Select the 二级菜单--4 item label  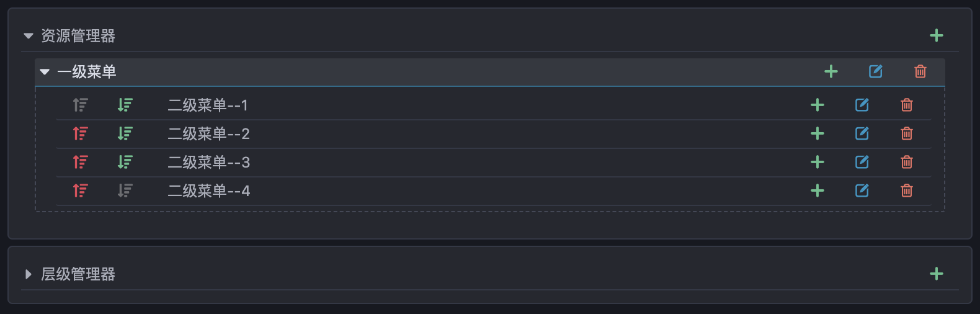[x=208, y=191]
